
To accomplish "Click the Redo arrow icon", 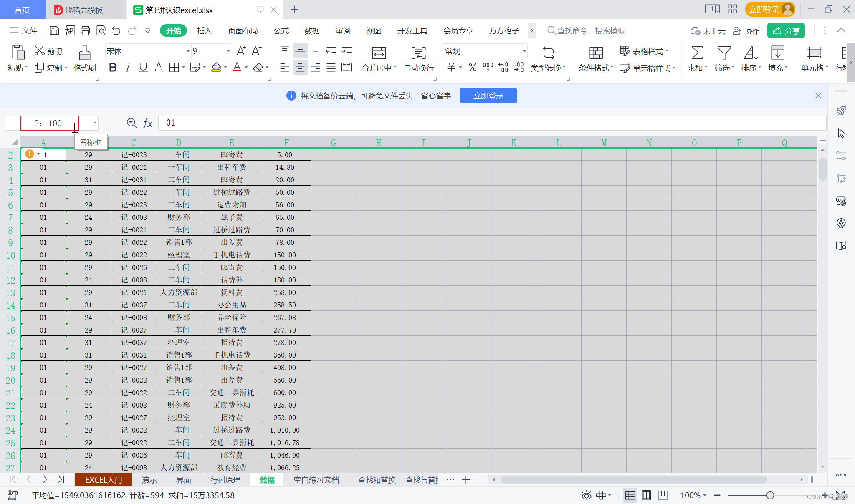I will coord(132,30).
